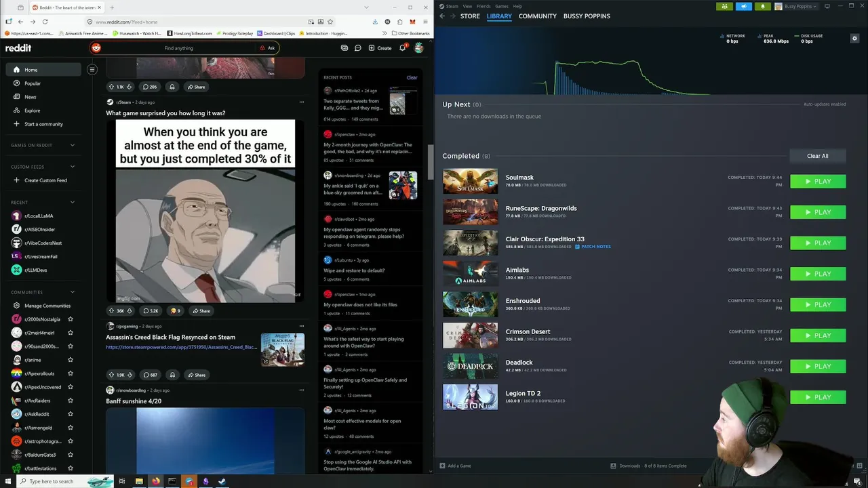868x488 pixels.
Task: Switch to Steam COMMUNITY tab
Action: 538,16
